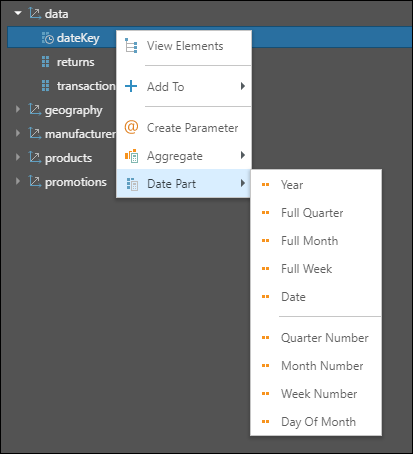Image resolution: width=413 pixels, height=454 pixels.
Task: Click the Aggregate calculator icon
Action: [x=131, y=156]
